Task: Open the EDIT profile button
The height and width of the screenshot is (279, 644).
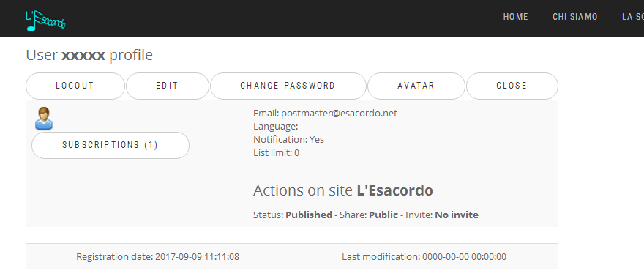Action: pos(167,86)
